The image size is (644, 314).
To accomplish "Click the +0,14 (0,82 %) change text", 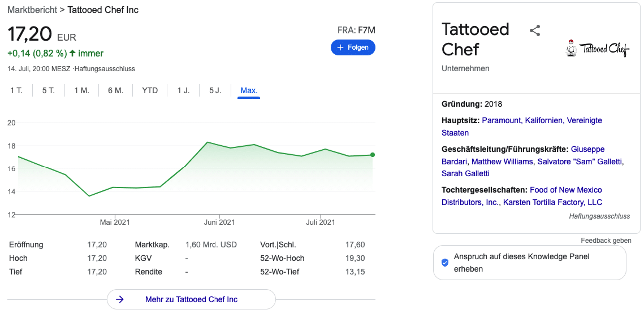I will tap(37, 53).
